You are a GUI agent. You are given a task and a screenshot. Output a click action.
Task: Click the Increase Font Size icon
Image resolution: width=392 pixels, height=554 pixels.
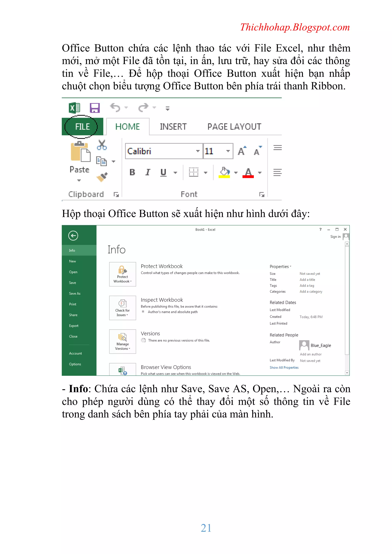tap(242, 151)
